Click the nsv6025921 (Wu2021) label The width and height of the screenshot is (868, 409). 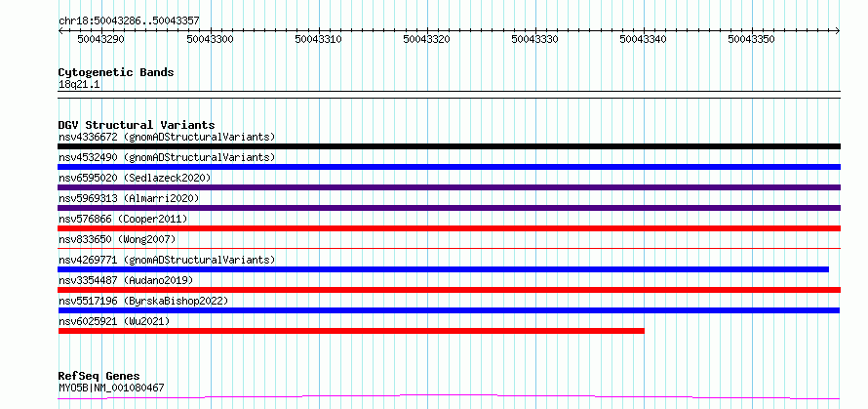coord(114,321)
